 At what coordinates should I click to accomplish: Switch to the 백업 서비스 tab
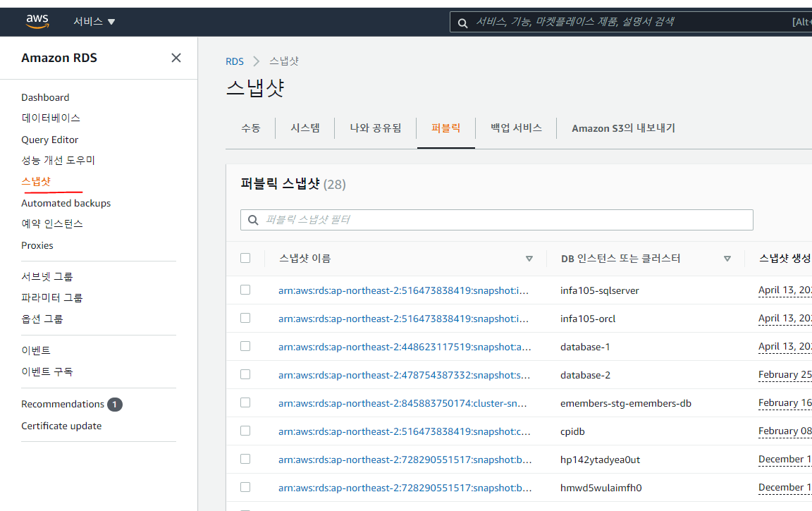[x=516, y=128]
